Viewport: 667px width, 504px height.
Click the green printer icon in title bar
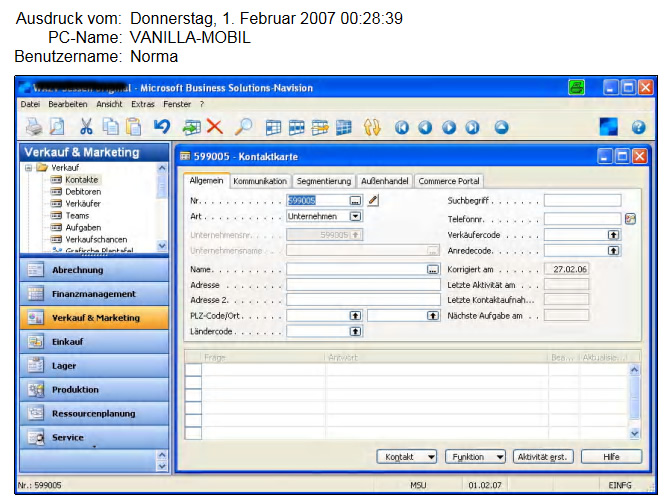(x=576, y=88)
